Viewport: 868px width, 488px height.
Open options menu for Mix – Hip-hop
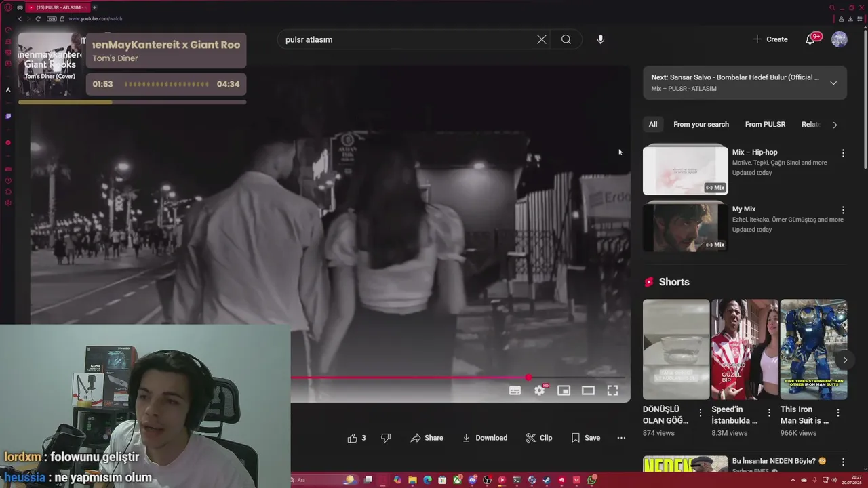click(843, 153)
